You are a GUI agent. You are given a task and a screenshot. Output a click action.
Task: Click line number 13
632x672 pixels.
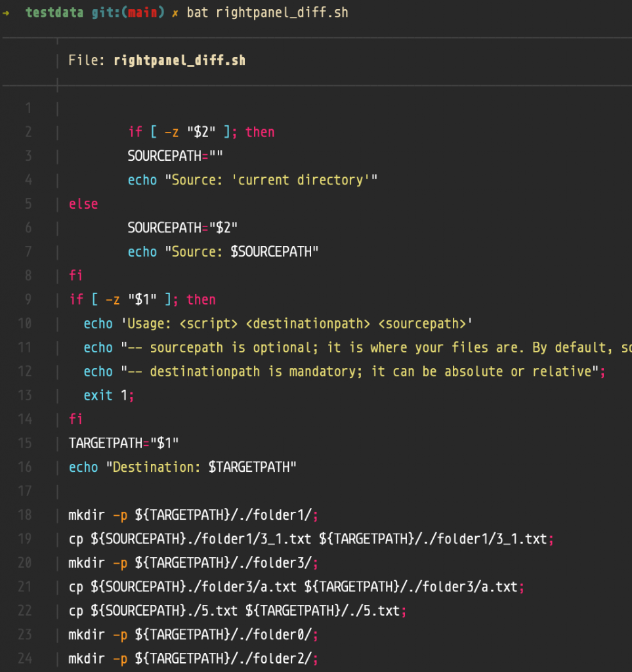coord(25,395)
